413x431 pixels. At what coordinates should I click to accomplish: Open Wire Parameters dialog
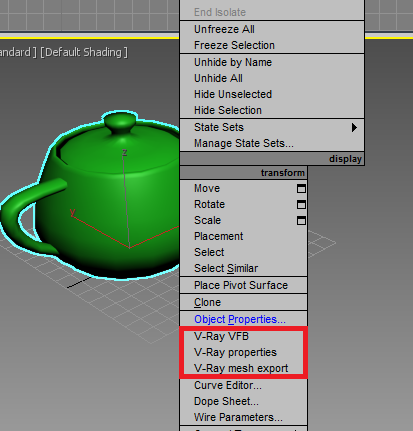pyautogui.click(x=243, y=417)
